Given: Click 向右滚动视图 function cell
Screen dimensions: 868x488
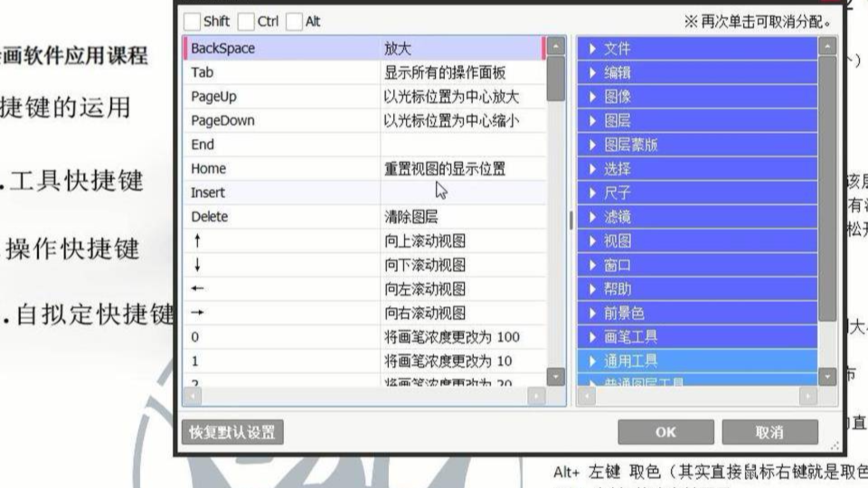Looking at the screenshot, I should pos(464,313).
